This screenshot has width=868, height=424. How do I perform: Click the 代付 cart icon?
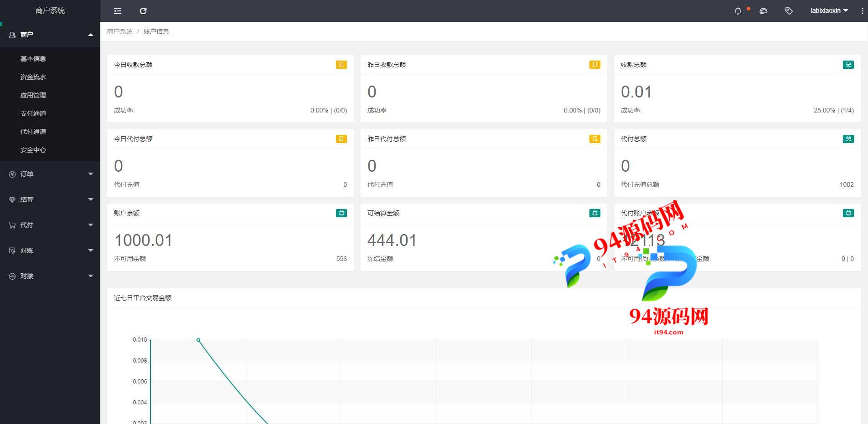point(12,225)
